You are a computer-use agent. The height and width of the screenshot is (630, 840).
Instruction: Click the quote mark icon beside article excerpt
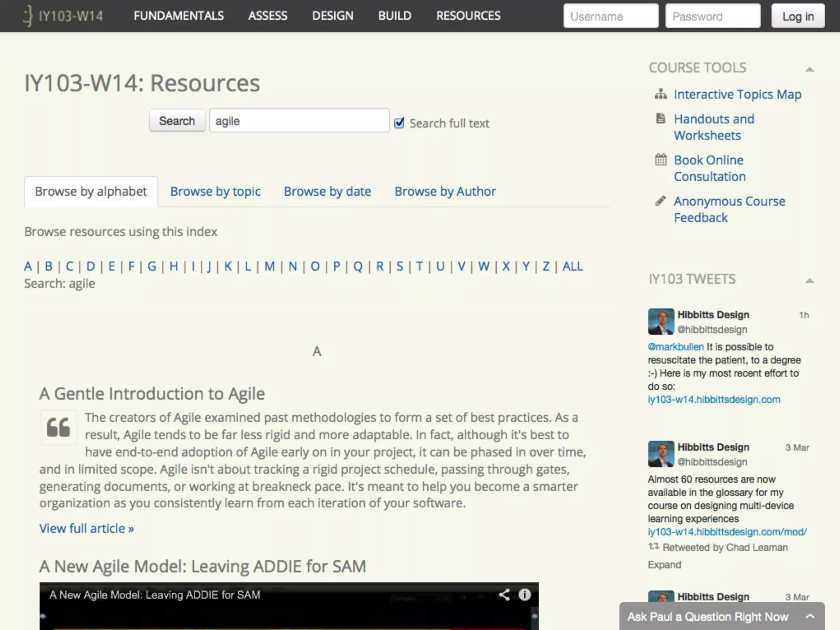click(58, 427)
